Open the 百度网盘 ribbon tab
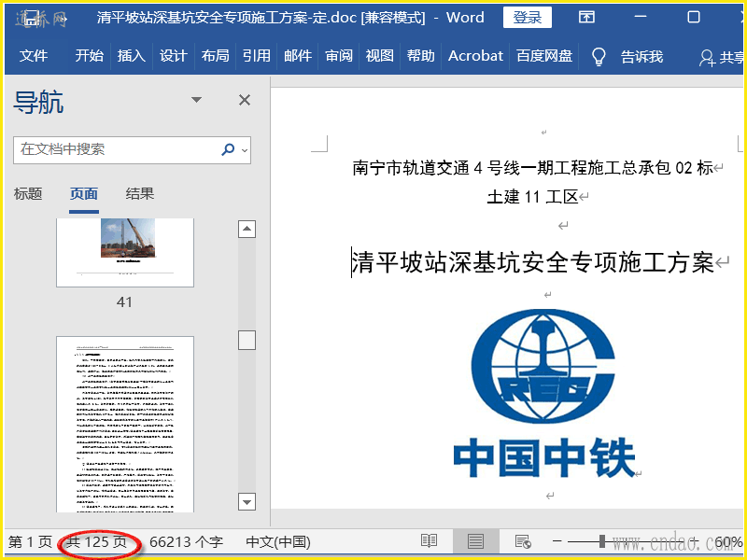Screen dimensions: 747x560 click(544, 56)
